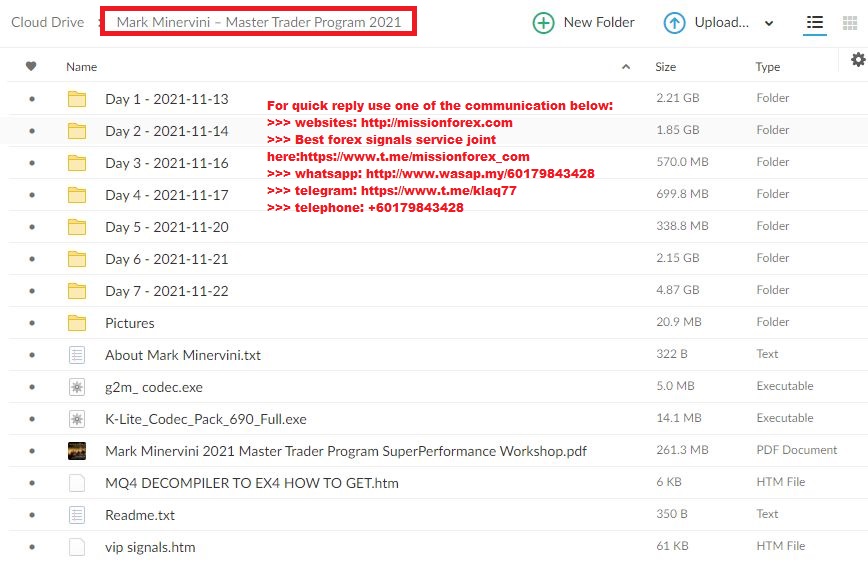This screenshot has height=563, width=868.
Task: Switch to grid thumbnail view
Action: tap(849, 23)
